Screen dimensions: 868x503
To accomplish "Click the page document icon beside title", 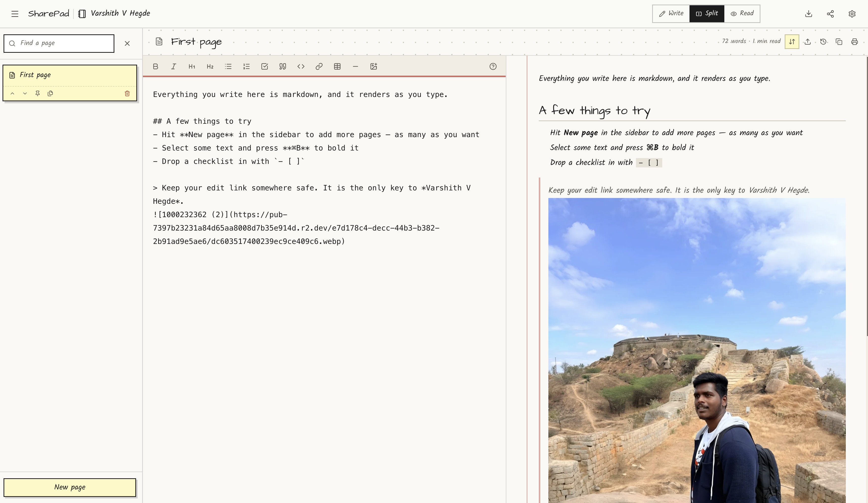I will coord(159,42).
